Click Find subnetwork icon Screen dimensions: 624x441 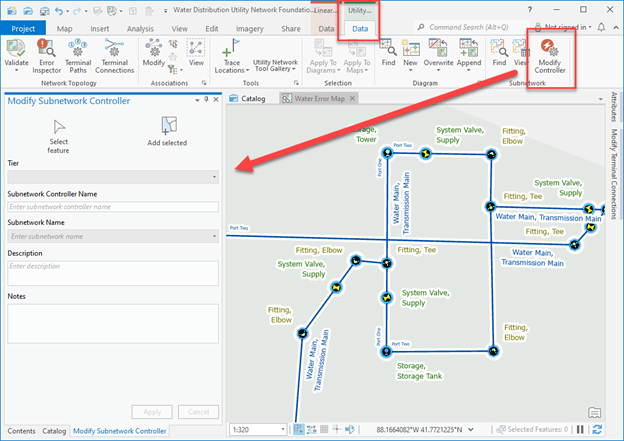pos(499,47)
